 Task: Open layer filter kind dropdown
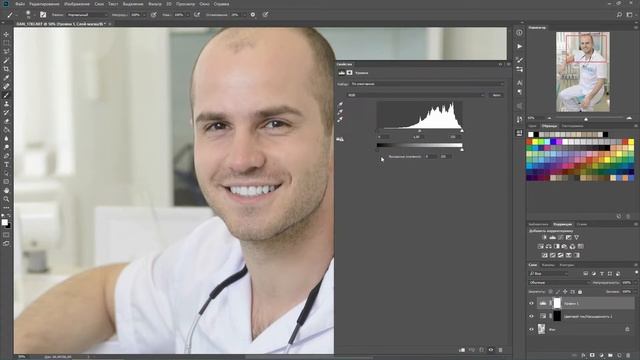(548, 273)
